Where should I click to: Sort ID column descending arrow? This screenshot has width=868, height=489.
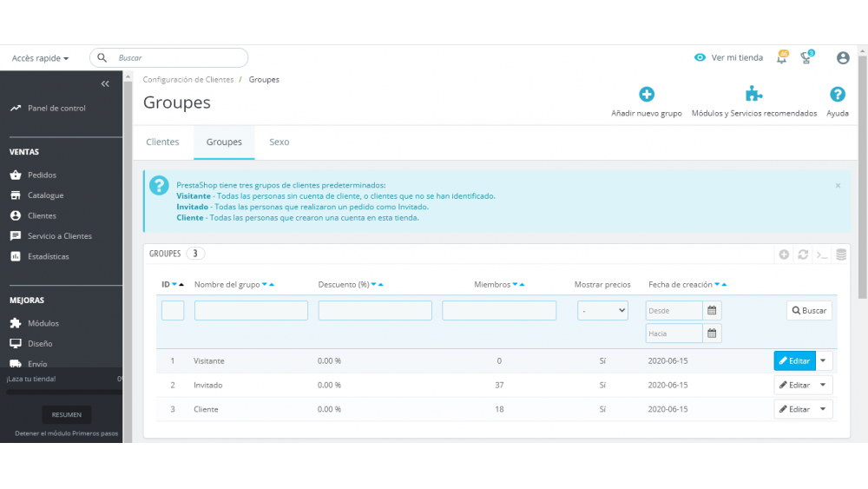[x=174, y=284]
